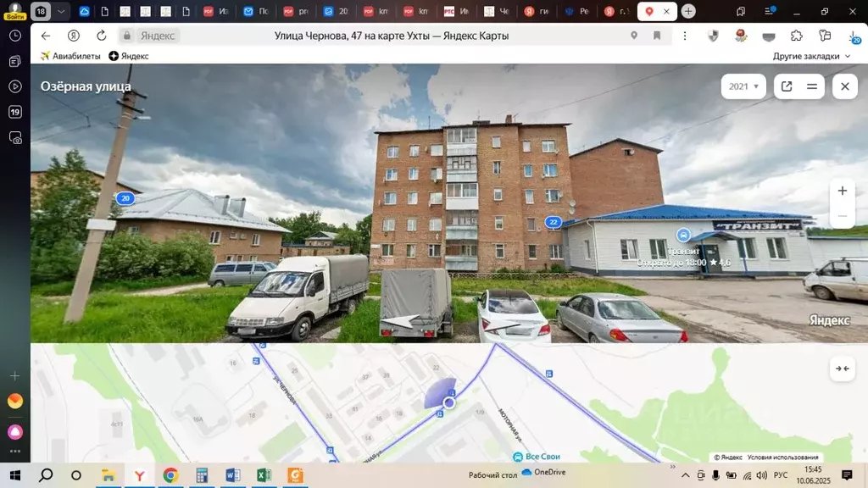Switch input language РУС
868x488 pixels.
pos(781,475)
